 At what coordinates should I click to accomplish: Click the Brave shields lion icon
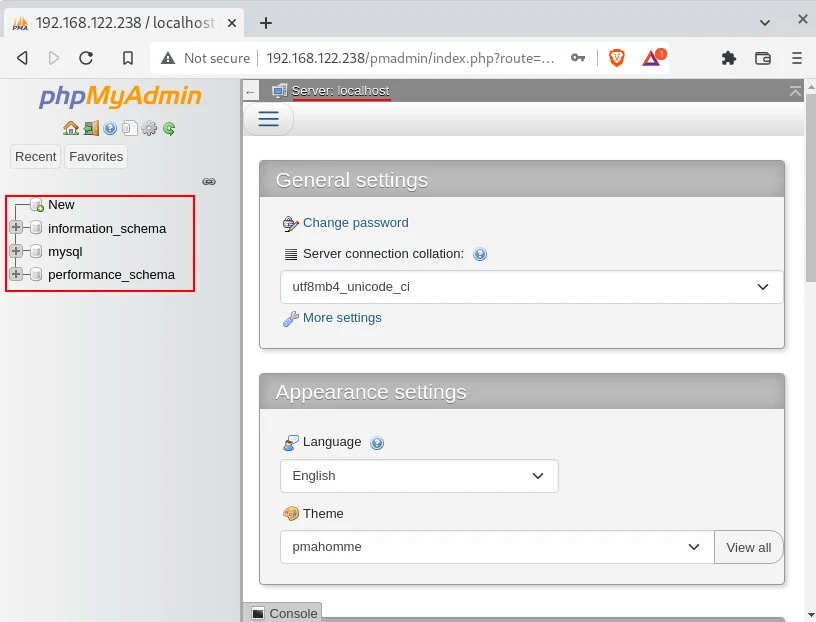(617, 58)
